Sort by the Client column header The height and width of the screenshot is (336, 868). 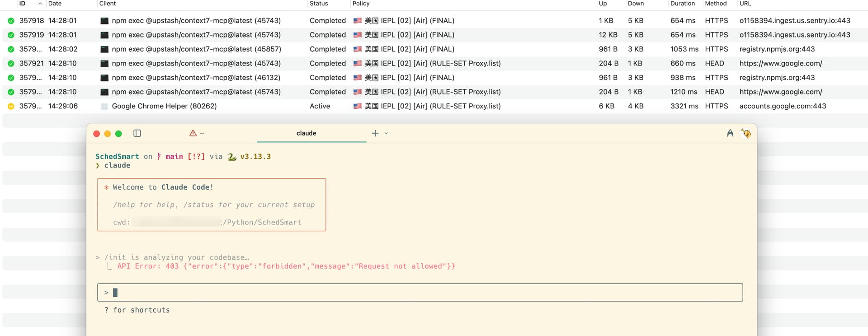pyautogui.click(x=108, y=4)
